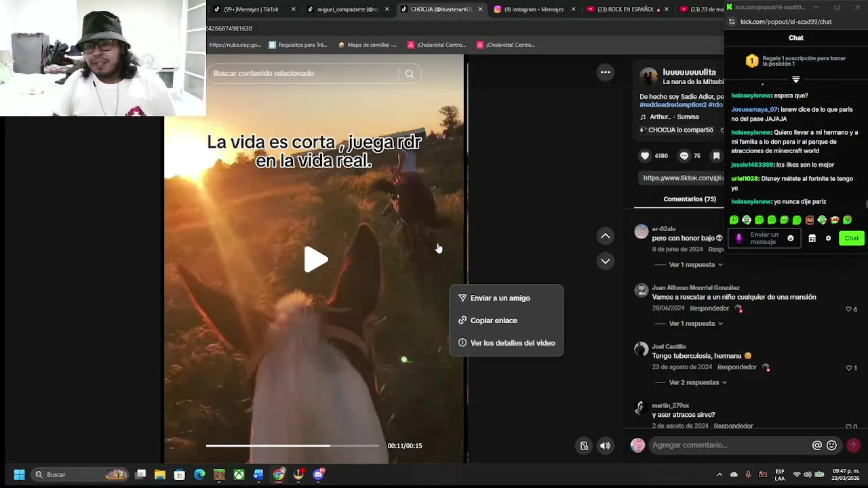
Task: Open emoji picker in comment box
Action: (x=831, y=445)
